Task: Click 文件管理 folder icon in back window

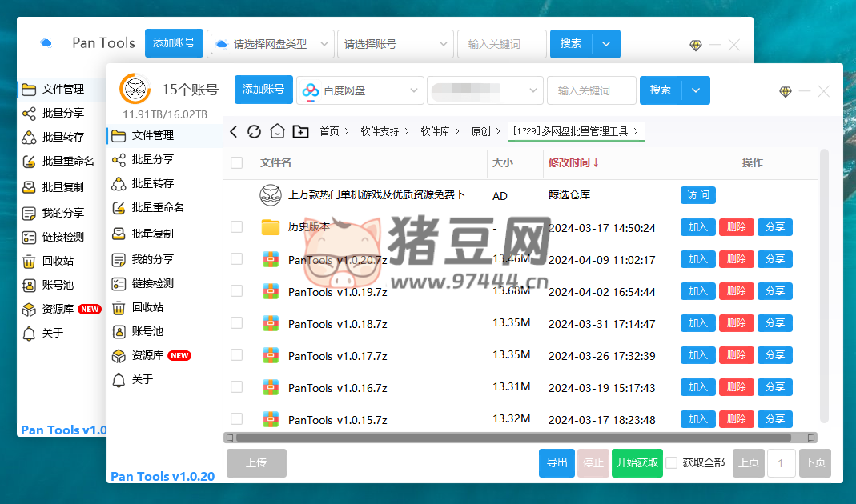Action: 29,90
